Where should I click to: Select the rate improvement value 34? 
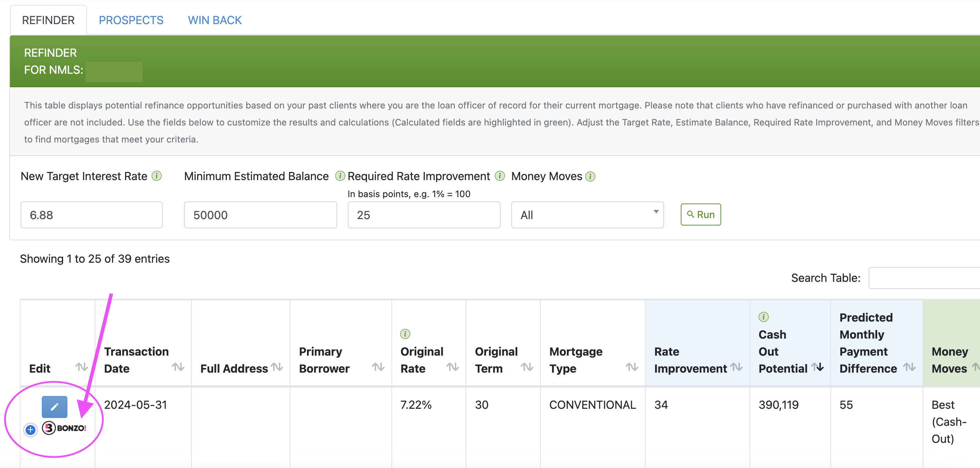(661, 405)
